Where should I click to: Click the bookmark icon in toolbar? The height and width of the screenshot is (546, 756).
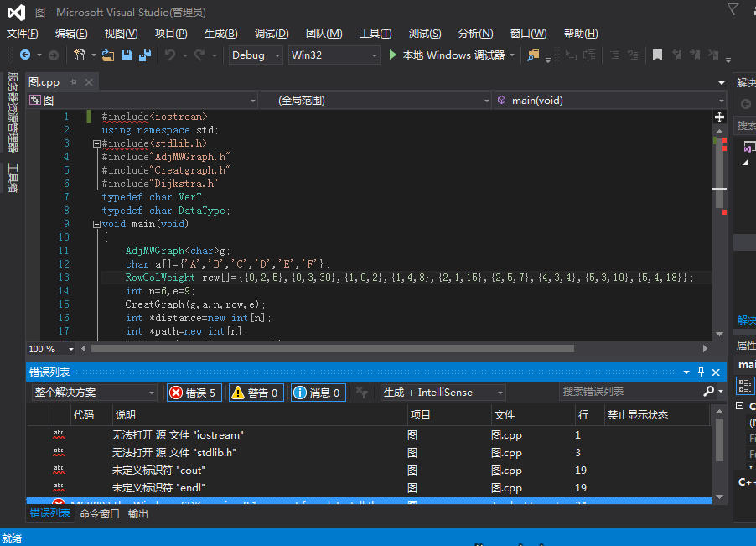(658, 55)
